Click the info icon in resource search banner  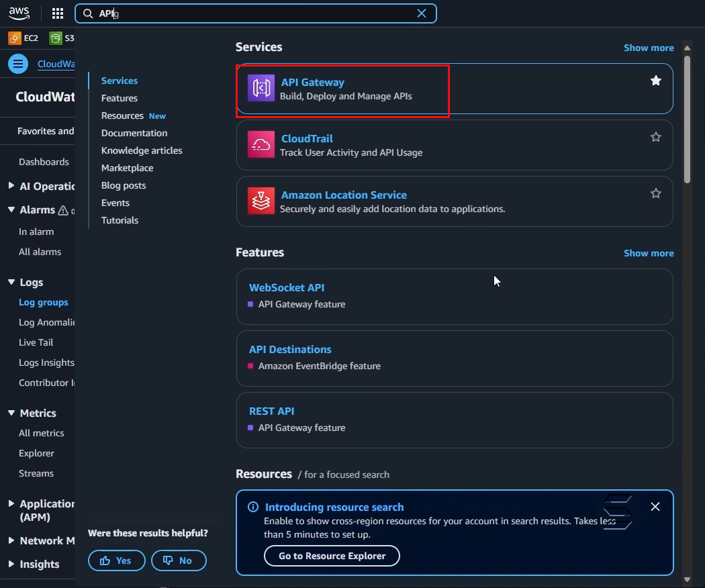point(253,507)
